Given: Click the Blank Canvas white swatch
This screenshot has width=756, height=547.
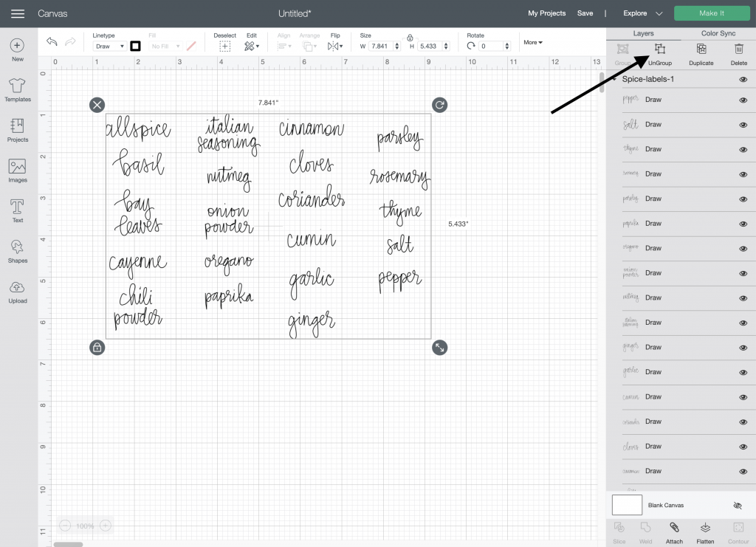Looking at the screenshot, I should [x=627, y=505].
